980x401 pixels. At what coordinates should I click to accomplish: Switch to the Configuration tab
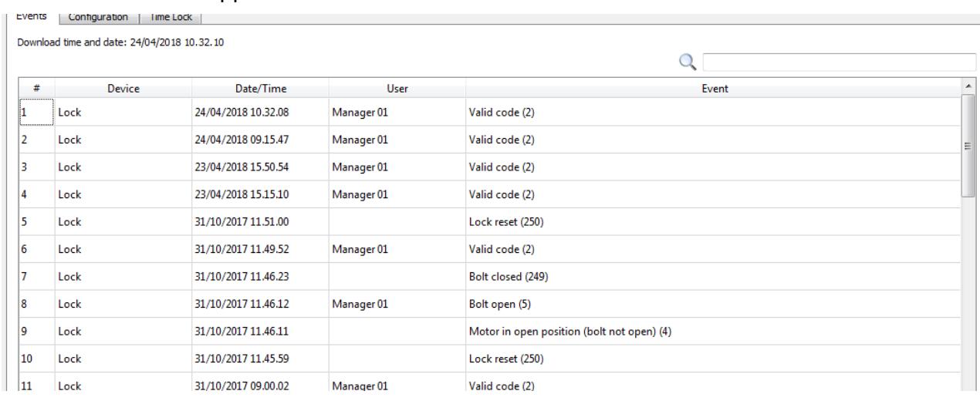(97, 15)
